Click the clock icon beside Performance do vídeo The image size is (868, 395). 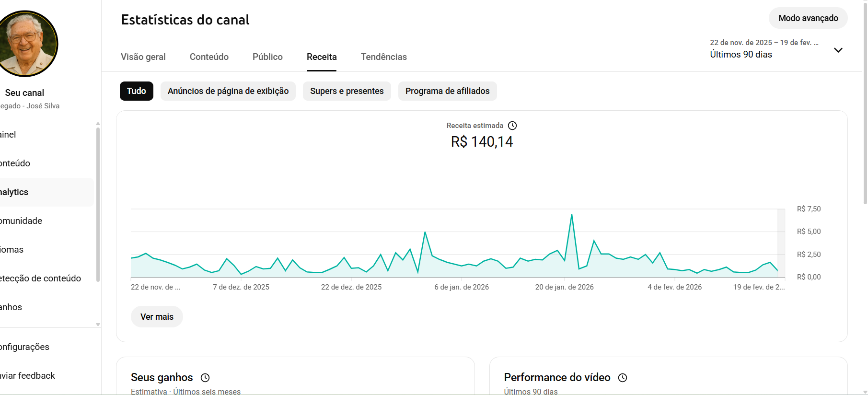(623, 378)
